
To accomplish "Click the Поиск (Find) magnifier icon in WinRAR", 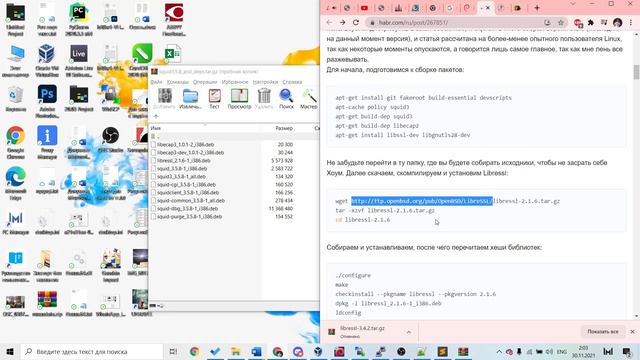I will 286,99.
